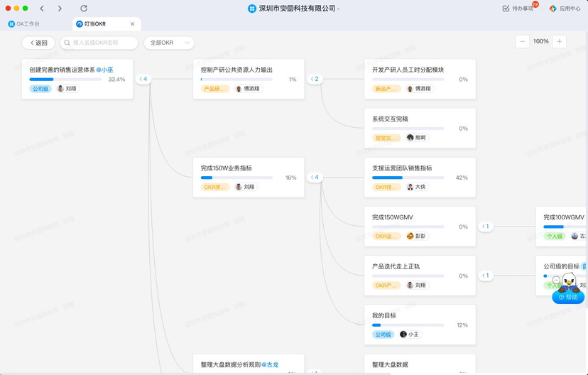
Task: Click the back navigation arrow in title bar
Action: point(42,9)
